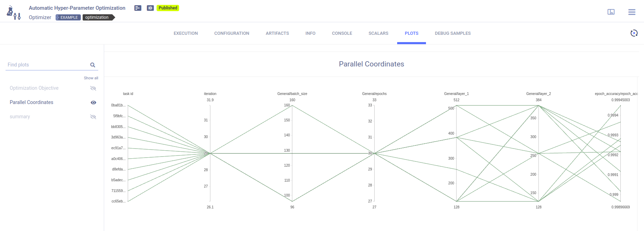Open the EXAMPLE project breadcrumb

point(70,17)
